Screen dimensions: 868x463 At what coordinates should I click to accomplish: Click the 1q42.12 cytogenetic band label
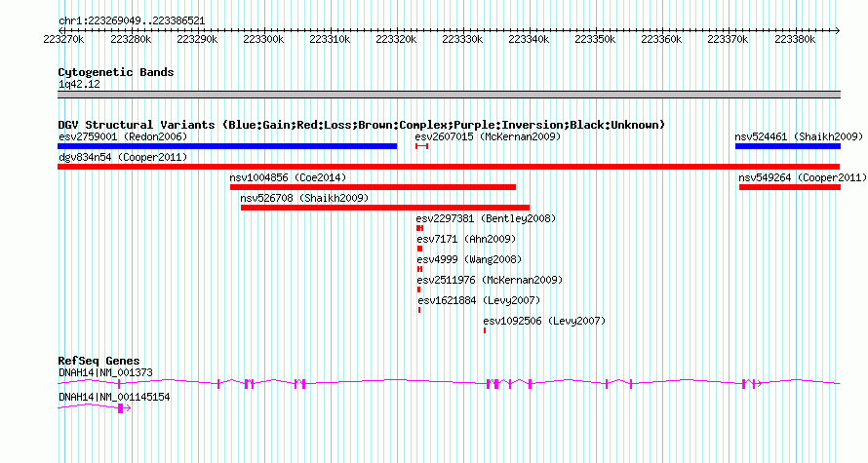click(79, 84)
